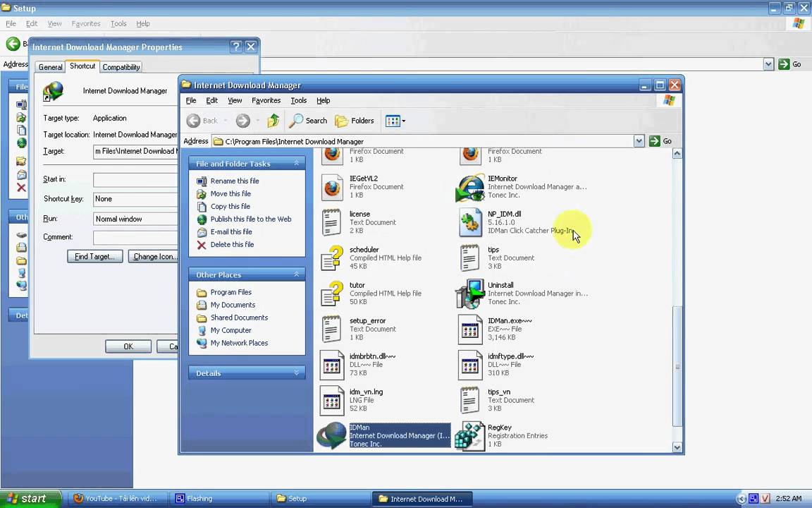Open View menu in Internet Download Manager window
Viewport: 812px width, 508px height.
coord(235,101)
